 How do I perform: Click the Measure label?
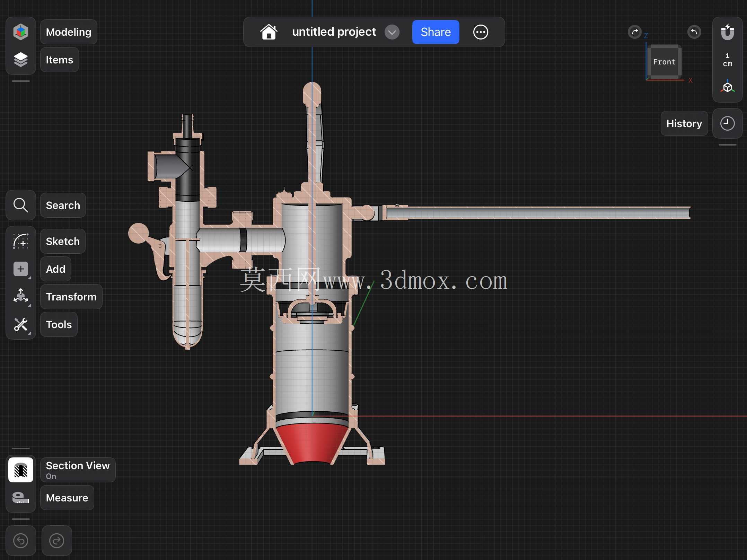click(67, 498)
